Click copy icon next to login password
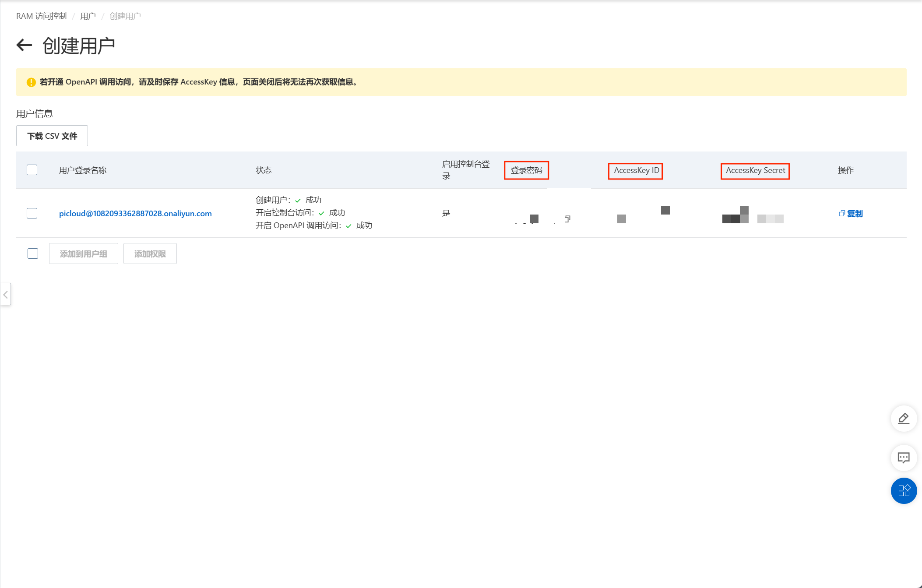 click(x=567, y=218)
